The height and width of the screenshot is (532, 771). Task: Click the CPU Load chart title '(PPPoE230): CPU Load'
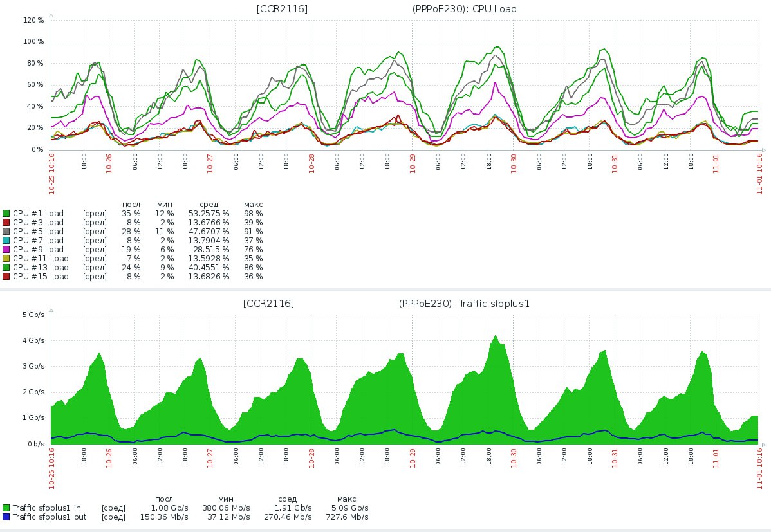(465, 9)
